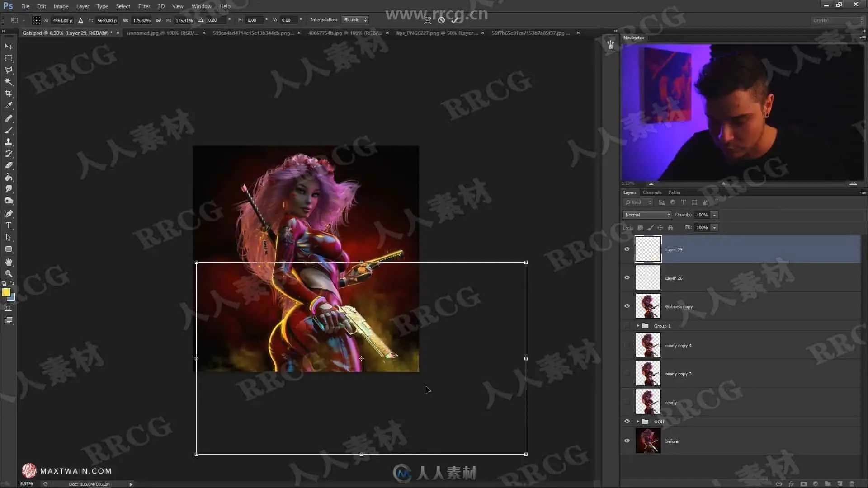868x488 pixels.
Task: Hide the before layer
Action: point(627,441)
